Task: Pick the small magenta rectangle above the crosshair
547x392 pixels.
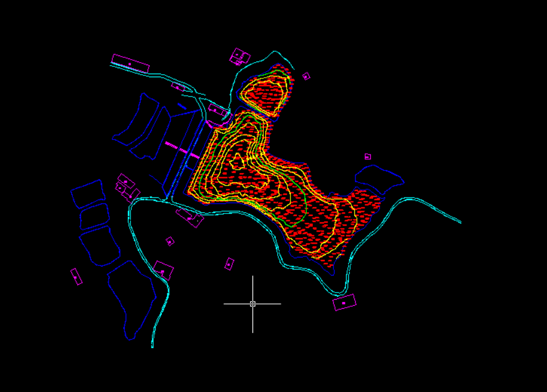Action: (229, 264)
